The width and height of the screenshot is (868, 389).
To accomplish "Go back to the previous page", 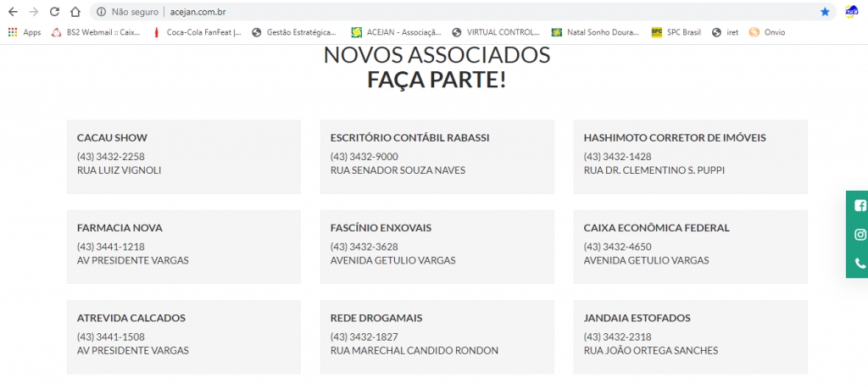I will point(12,12).
